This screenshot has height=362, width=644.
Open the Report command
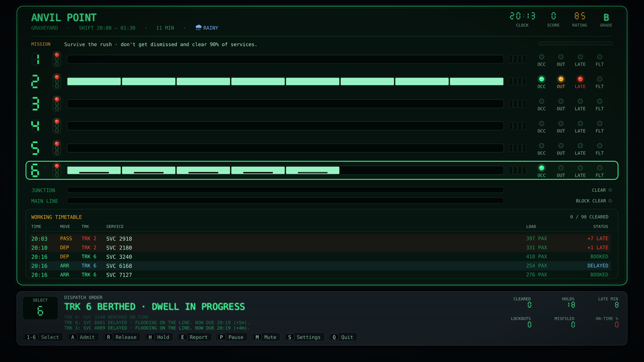194,337
